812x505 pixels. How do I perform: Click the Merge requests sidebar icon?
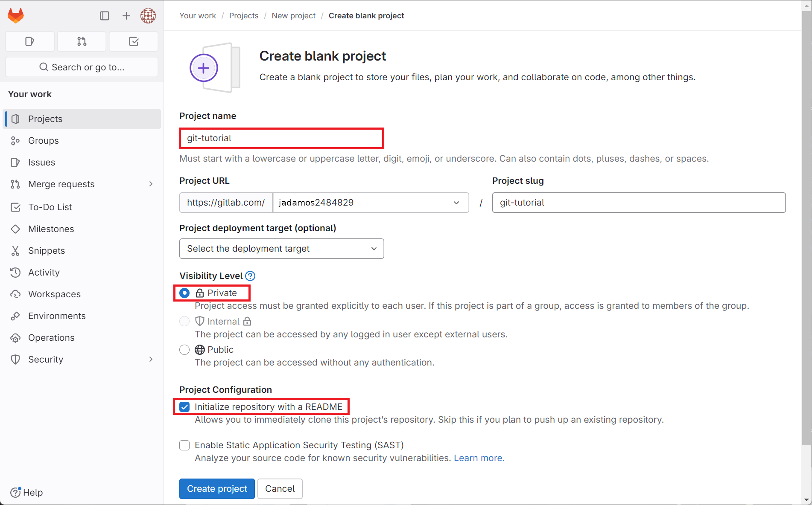16,184
